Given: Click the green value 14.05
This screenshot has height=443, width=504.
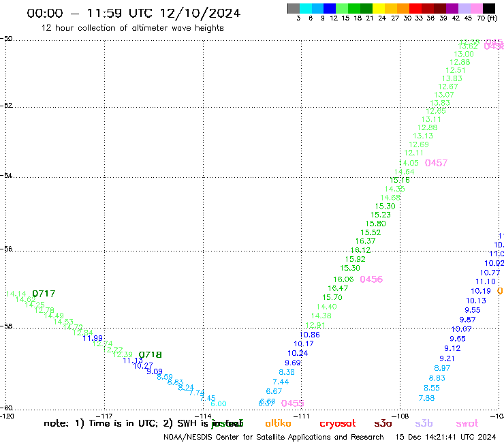Looking at the screenshot, I should 409,163.
